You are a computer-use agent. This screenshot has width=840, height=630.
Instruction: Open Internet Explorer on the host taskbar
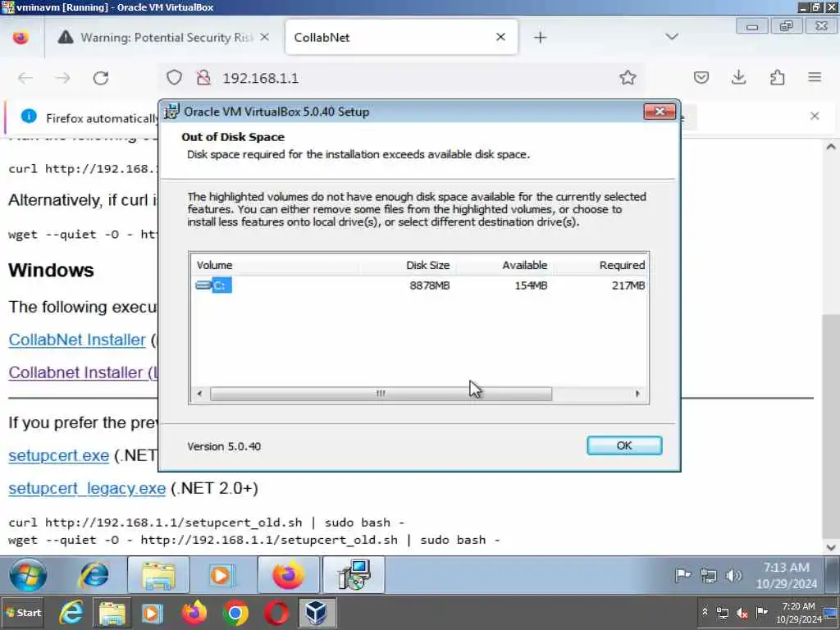coord(71,612)
